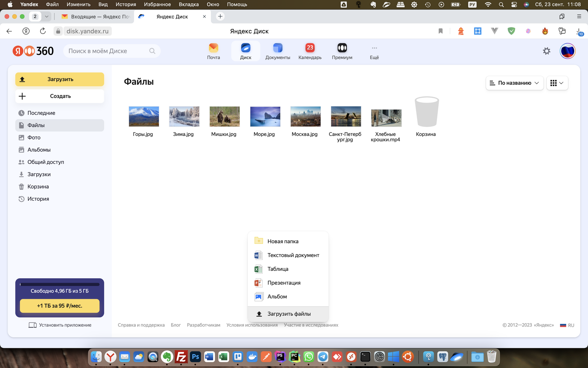Choose Загрузить файлы in the menu
The width and height of the screenshot is (588, 368).
pos(288,314)
